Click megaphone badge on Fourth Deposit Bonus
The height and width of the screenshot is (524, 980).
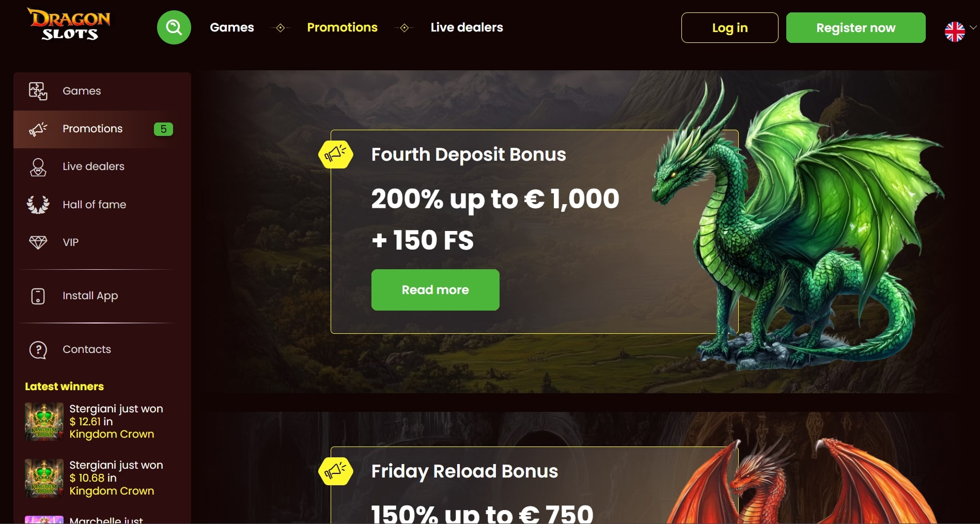(x=336, y=154)
